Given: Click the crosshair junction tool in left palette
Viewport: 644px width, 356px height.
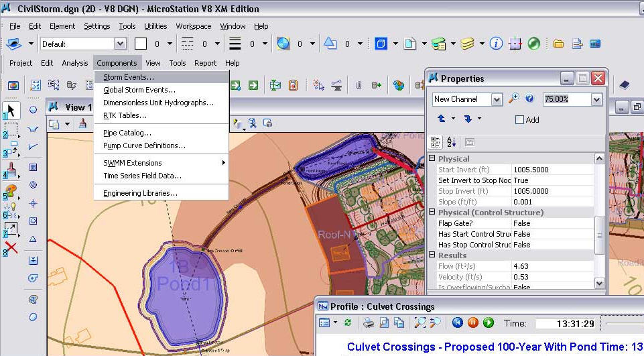Looking at the screenshot, I should (34, 204).
